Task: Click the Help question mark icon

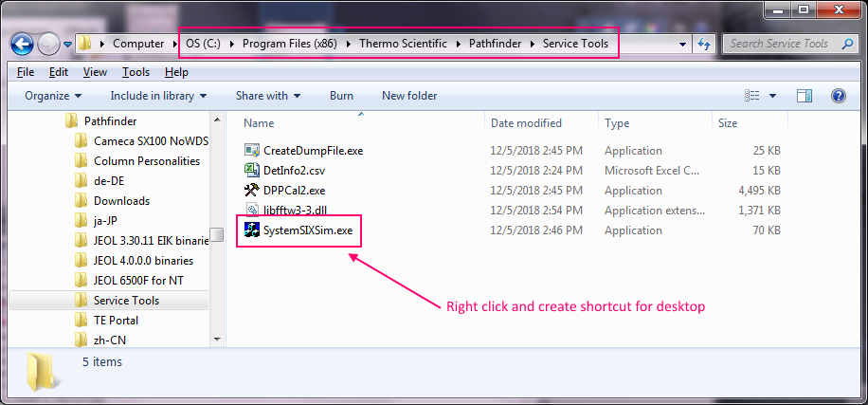Action: (838, 96)
